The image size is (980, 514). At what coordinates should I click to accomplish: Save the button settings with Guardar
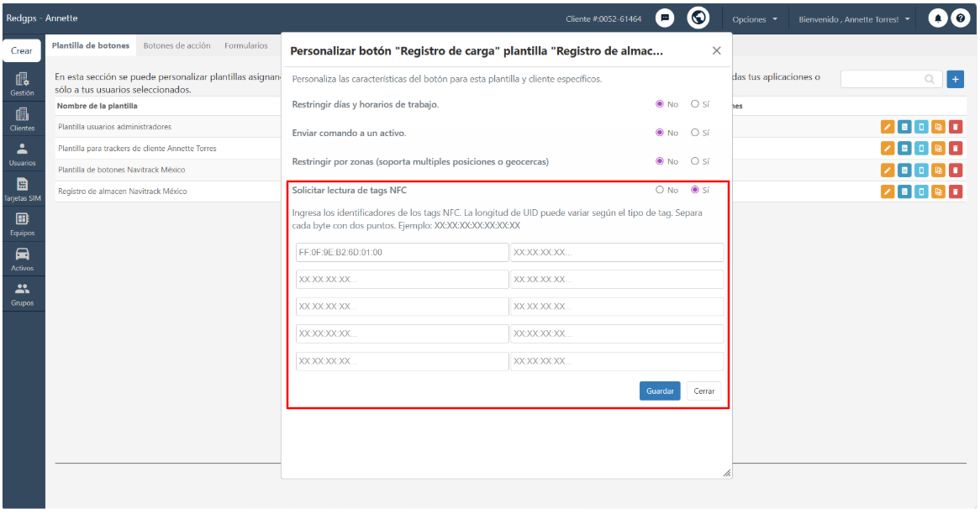pyautogui.click(x=660, y=391)
